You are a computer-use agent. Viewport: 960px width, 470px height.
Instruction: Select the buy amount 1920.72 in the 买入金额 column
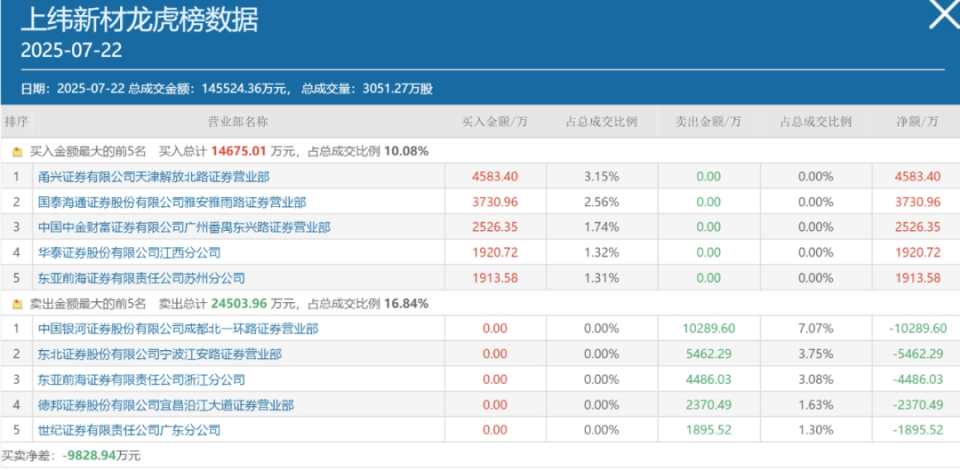tap(495, 252)
